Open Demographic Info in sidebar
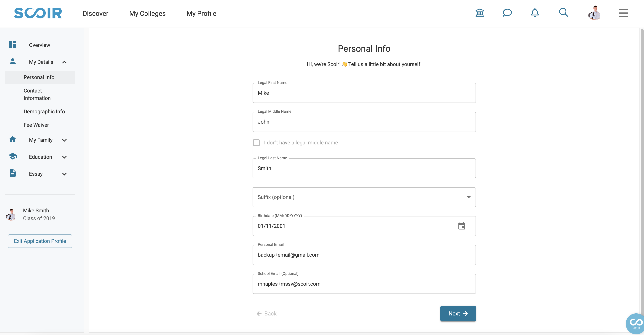 pyautogui.click(x=44, y=111)
